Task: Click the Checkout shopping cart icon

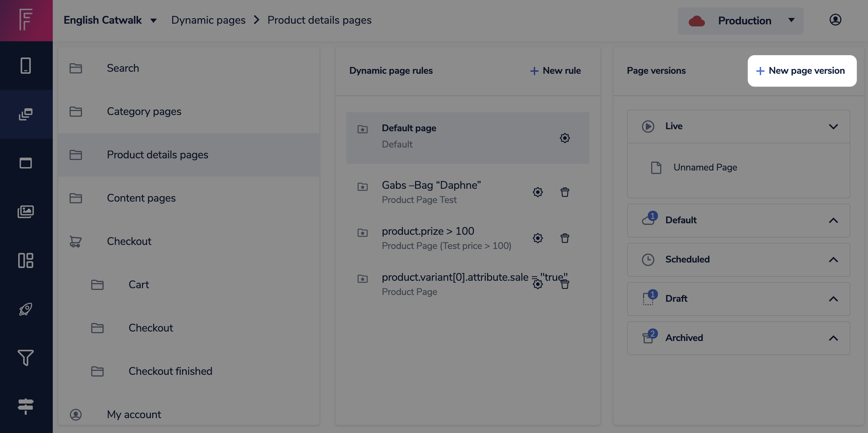Action: pos(75,242)
